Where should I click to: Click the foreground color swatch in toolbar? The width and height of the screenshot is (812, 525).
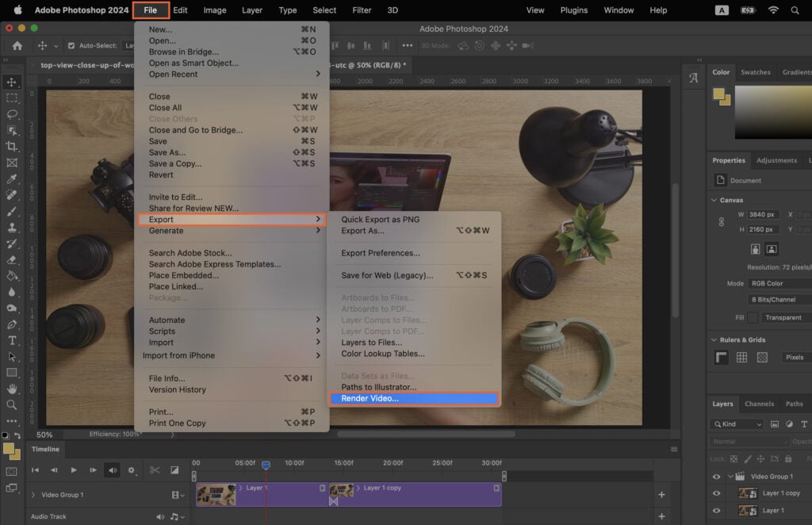pyautogui.click(x=10, y=450)
